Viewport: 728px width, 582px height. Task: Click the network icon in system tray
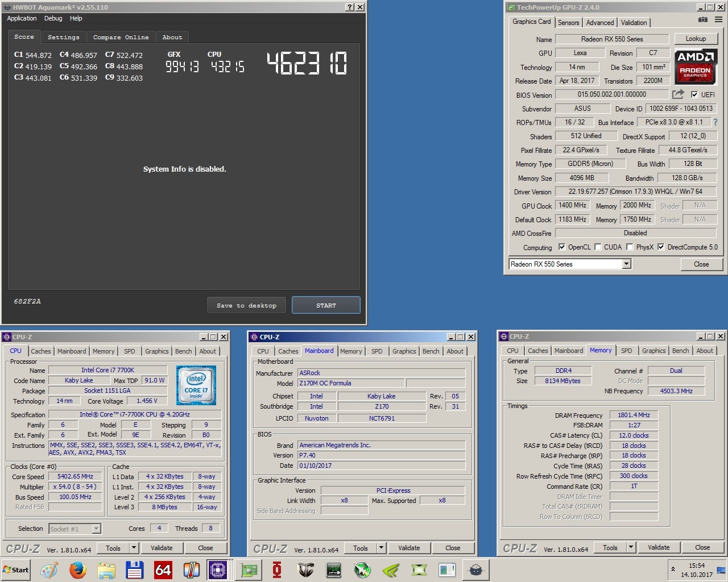(x=721, y=569)
